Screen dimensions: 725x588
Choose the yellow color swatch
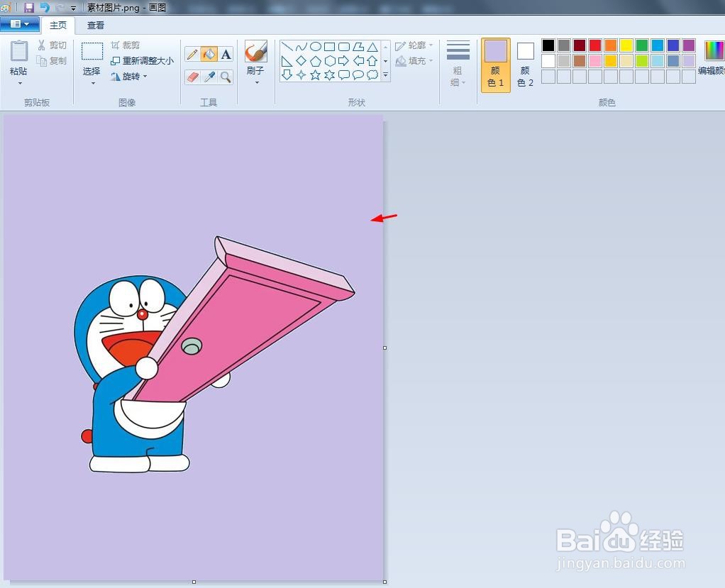tap(626, 45)
